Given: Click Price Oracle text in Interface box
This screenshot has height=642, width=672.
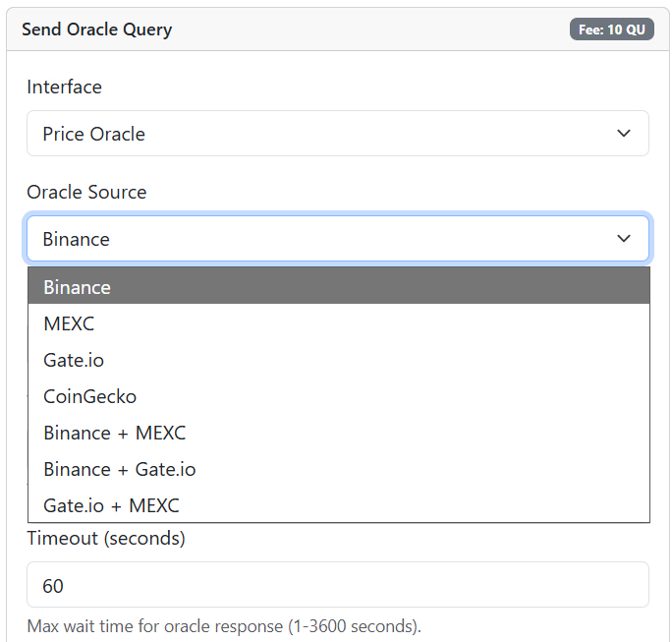Looking at the screenshot, I should click(x=93, y=134).
